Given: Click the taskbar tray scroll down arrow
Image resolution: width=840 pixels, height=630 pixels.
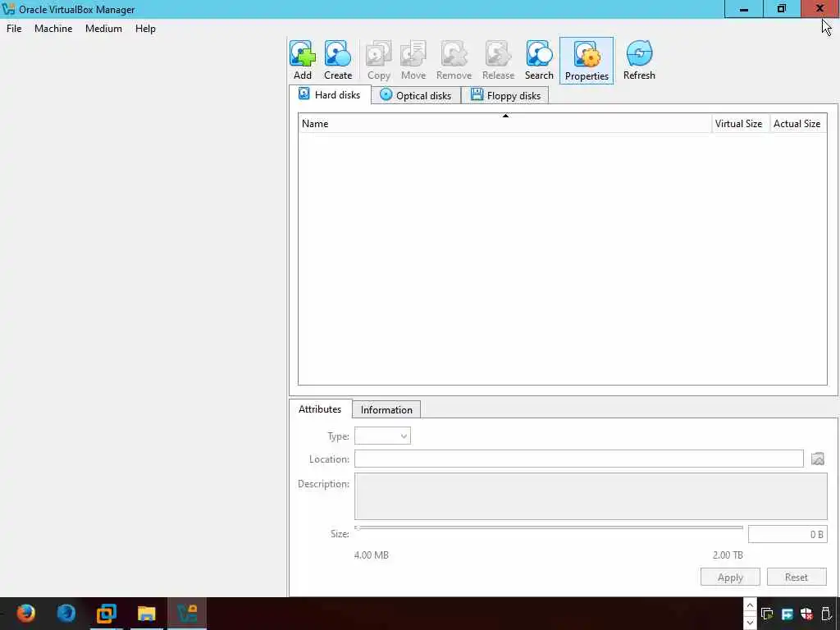Looking at the screenshot, I should pyautogui.click(x=750, y=623).
